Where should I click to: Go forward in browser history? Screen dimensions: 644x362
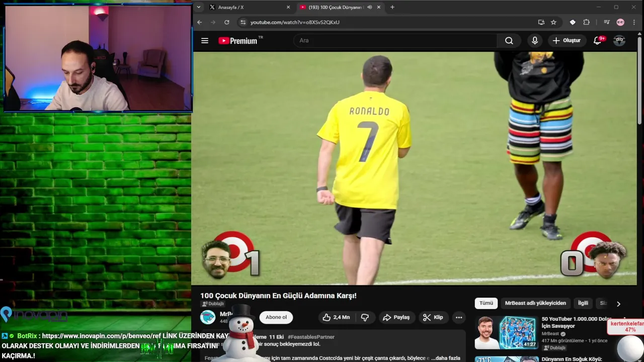coord(213,22)
